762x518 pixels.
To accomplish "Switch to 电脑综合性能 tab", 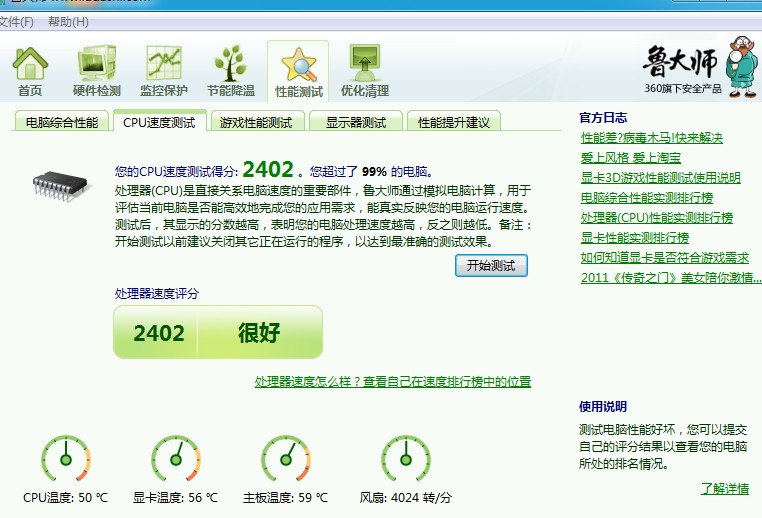I will point(62,122).
